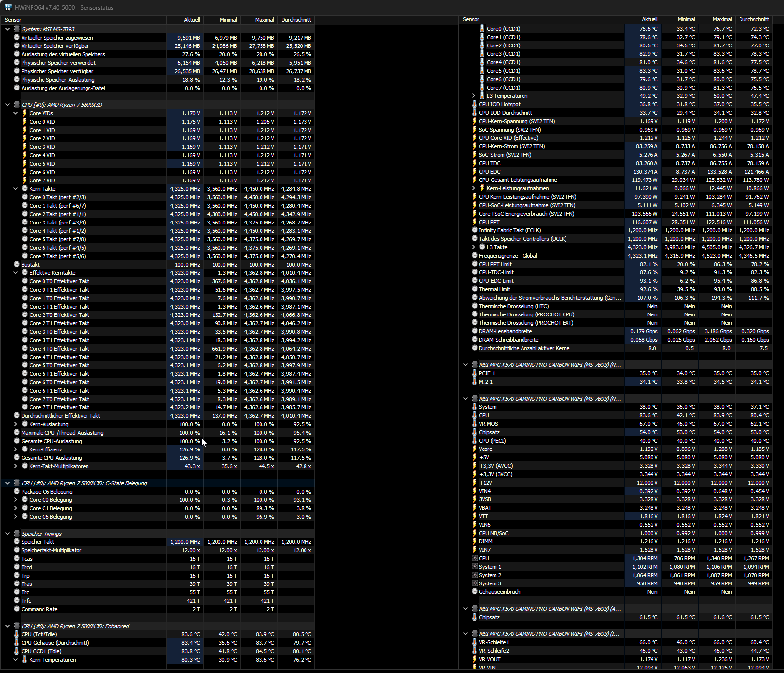Click the 83.259 A CPU-Kern-Strom value
The height and width of the screenshot is (673, 784).
tap(647, 146)
